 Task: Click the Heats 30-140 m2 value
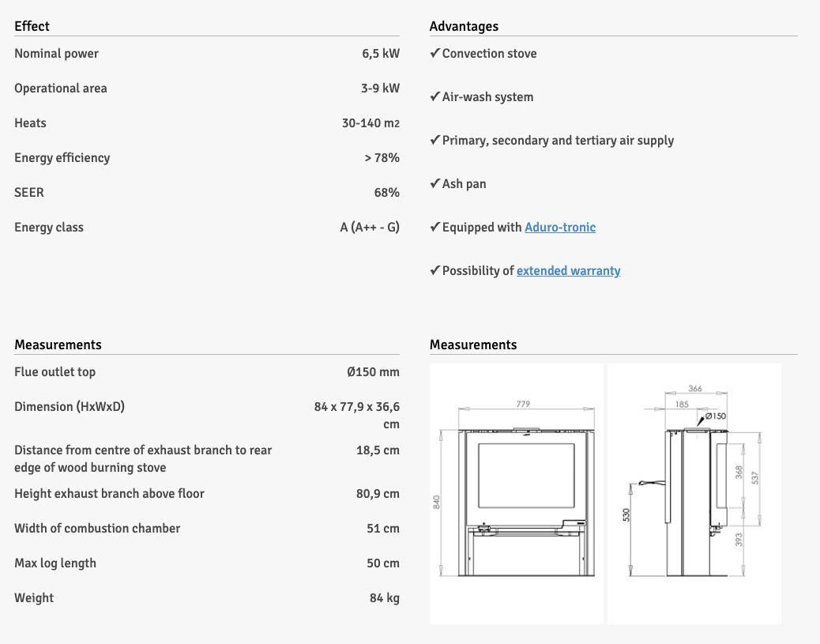point(371,123)
